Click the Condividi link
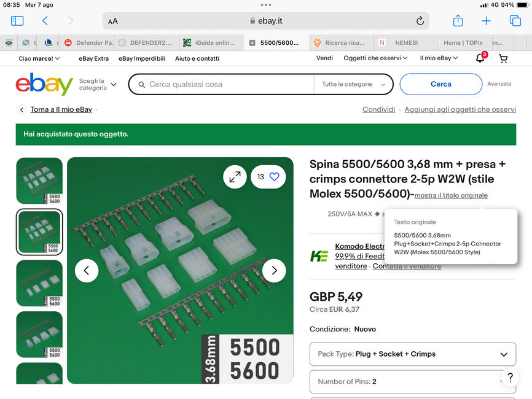This screenshot has width=532, height=399. pos(378,109)
